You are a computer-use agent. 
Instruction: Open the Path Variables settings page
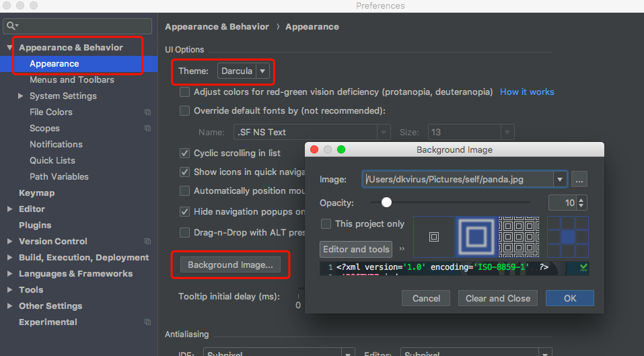click(59, 176)
